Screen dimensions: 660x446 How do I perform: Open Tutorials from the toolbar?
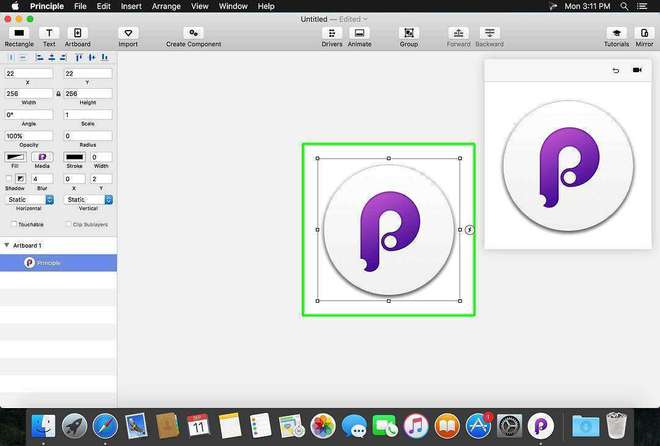pyautogui.click(x=616, y=33)
